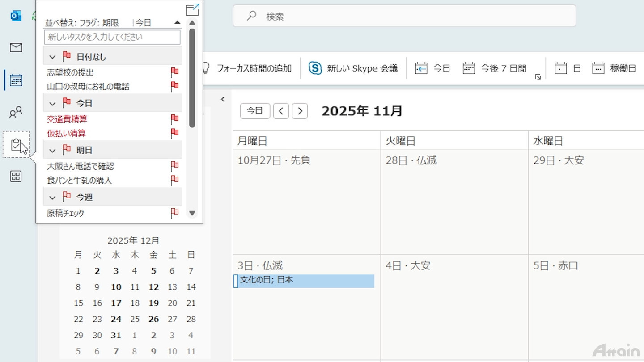Focus the 新しいタスクを入力してください field

[112, 37]
